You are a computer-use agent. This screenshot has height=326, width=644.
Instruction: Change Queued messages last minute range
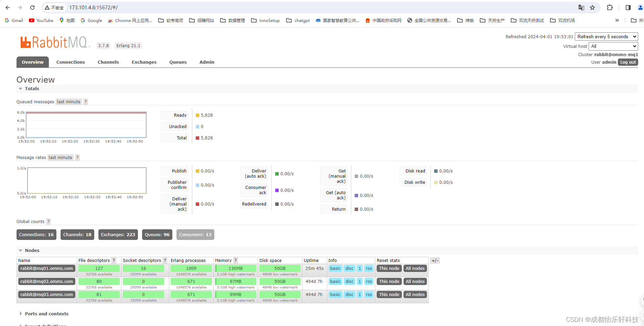tap(68, 102)
